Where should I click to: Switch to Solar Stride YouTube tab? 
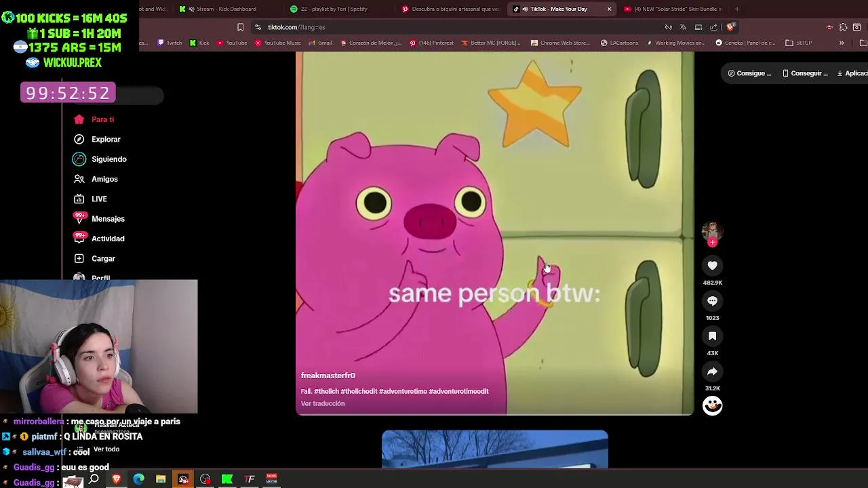click(673, 9)
